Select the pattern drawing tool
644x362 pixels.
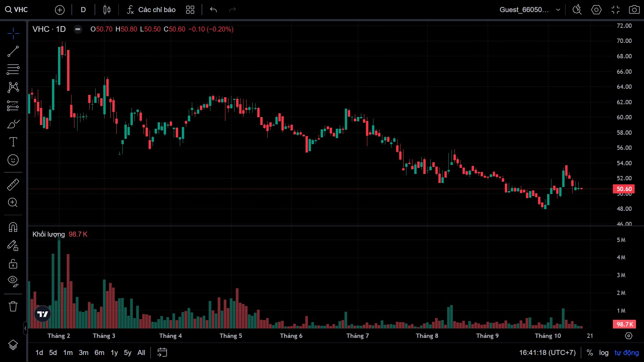(13, 87)
